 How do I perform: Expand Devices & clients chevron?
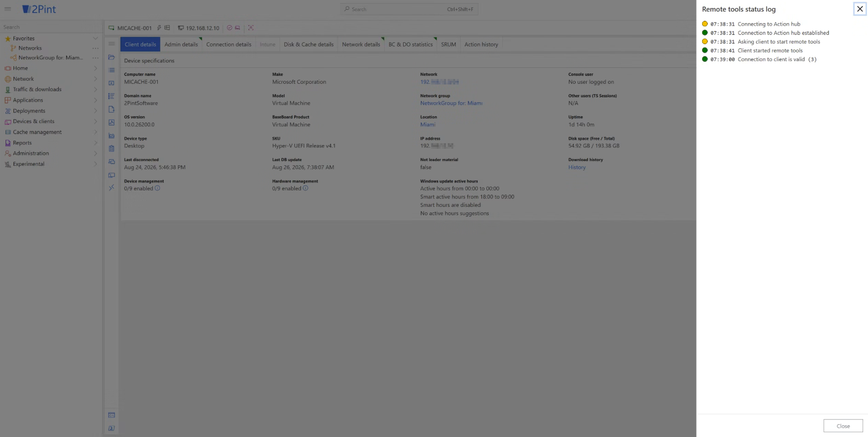(x=95, y=121)
